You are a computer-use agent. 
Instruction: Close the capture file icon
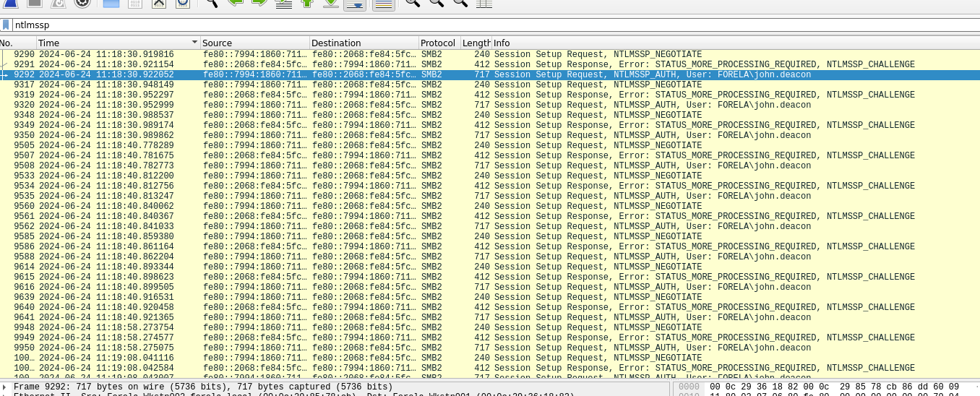(159, 4)
